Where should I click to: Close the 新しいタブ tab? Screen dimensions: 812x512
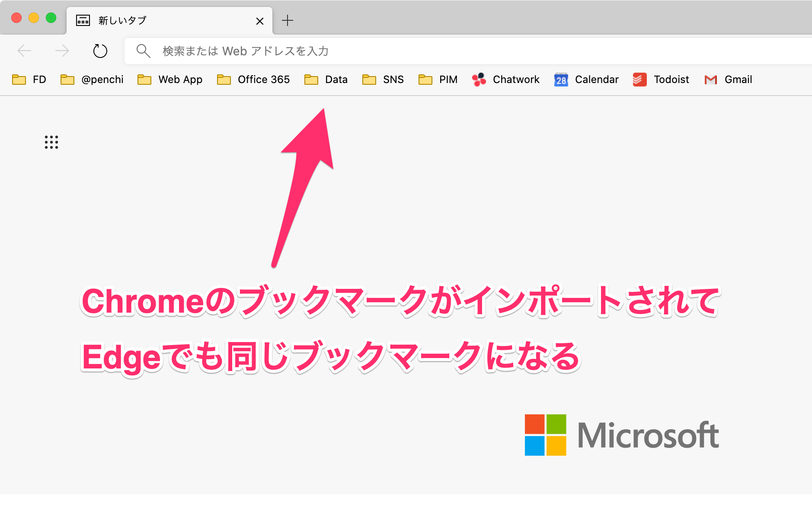click(260, 21)
